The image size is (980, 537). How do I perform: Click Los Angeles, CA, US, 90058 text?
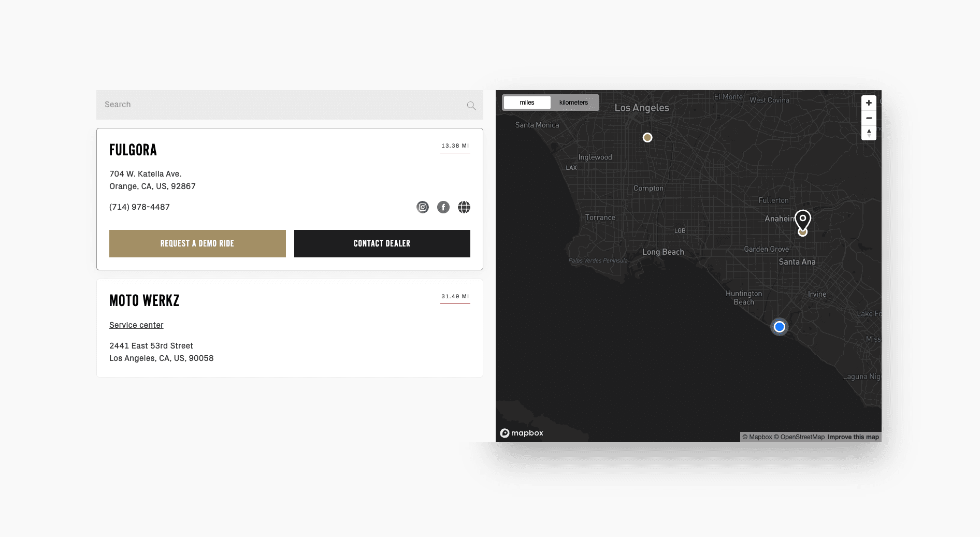162,358
